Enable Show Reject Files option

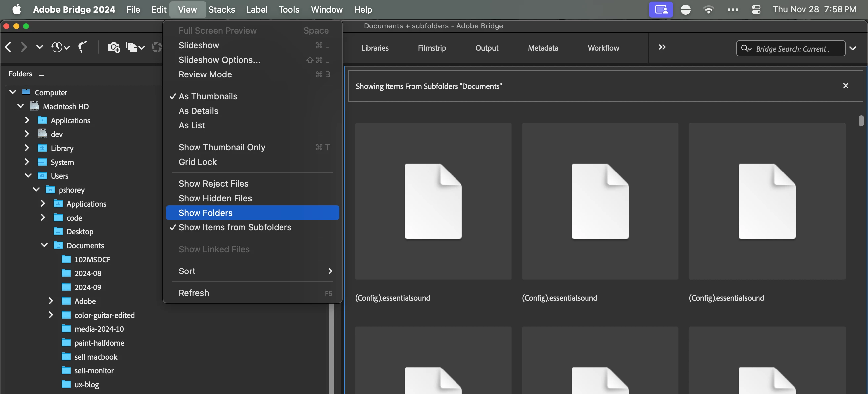pos(213,184)
